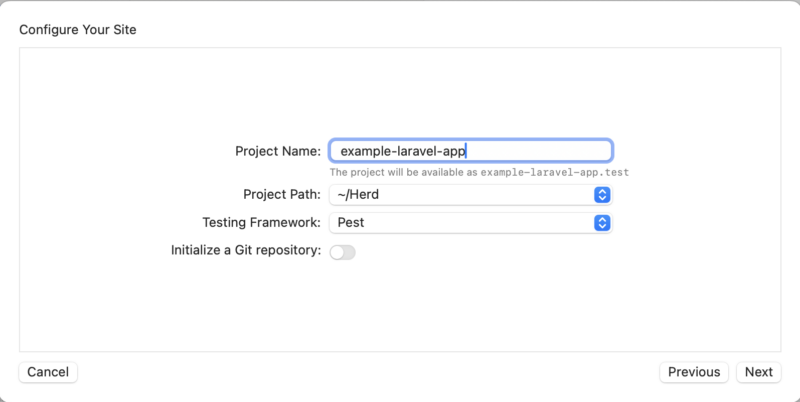Click the "Configure Your Site" heading
800x402 pixels.
pyautogui.click(x=78, y=30)
